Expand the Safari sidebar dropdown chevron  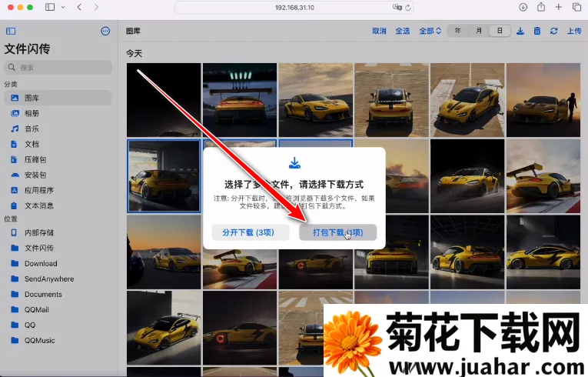click(62, 7)
